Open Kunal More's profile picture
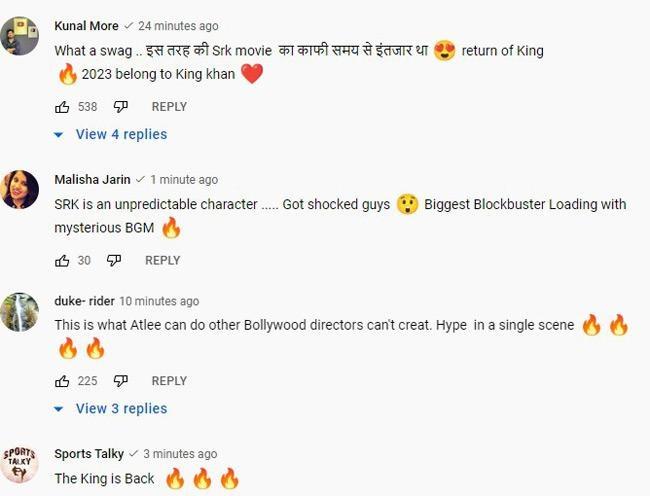The image size is (650, 496). pos(20,36)
